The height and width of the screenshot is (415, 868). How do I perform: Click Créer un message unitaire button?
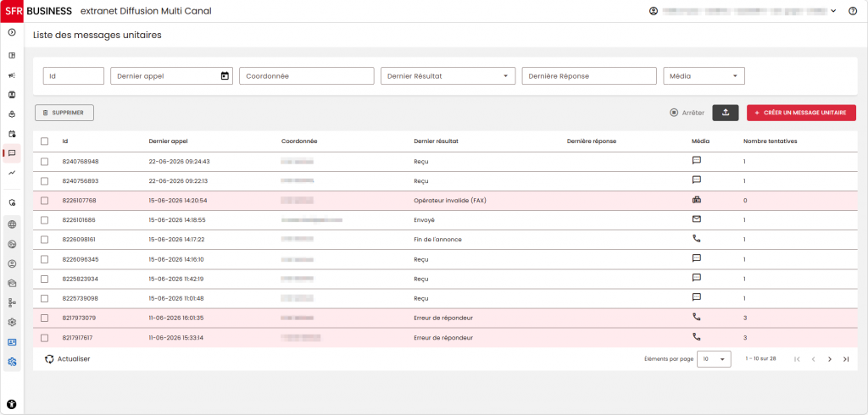click(x=801, y=113)
